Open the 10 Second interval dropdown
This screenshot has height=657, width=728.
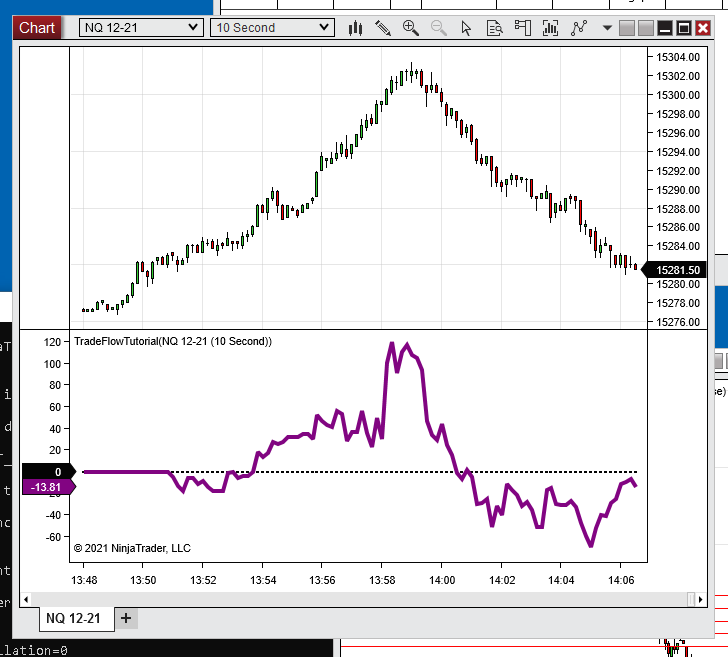click(x=273, y=28)
